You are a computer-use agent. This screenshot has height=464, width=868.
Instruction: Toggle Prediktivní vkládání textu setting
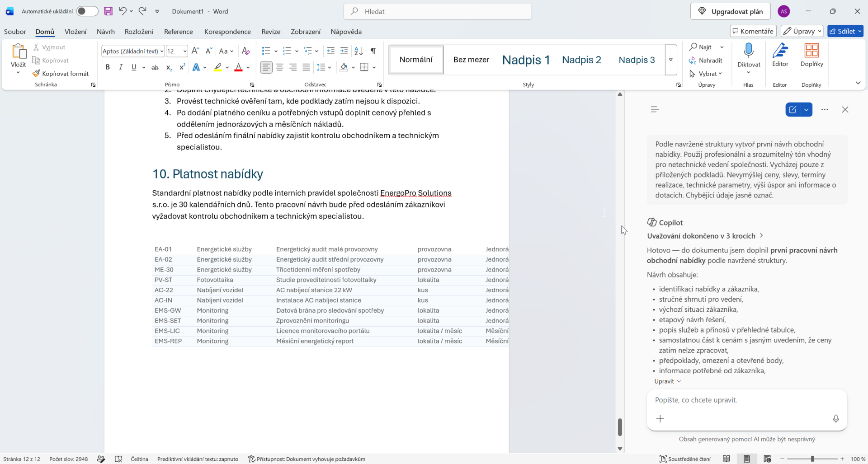198,459
